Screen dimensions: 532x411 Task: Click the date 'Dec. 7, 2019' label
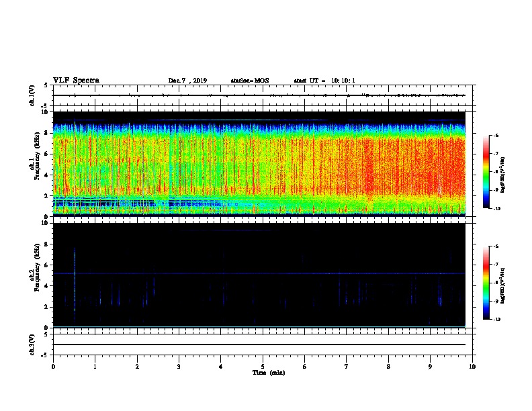click(187, 81)
